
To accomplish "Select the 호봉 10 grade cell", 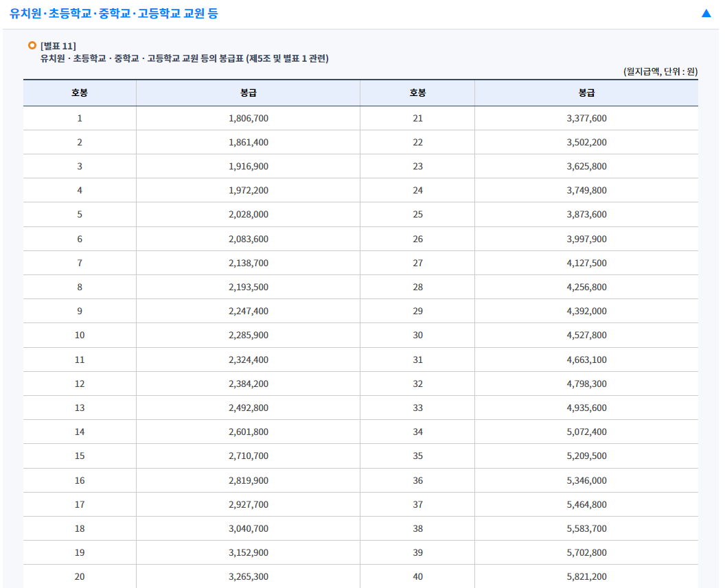I will (x=80, y=336).
